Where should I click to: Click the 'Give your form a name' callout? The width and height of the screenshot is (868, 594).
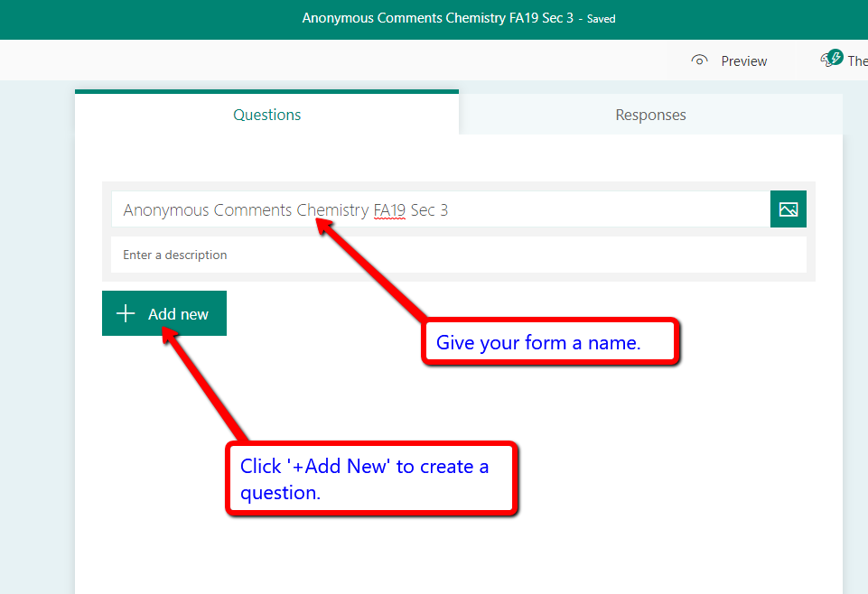(x=550, y=342)
